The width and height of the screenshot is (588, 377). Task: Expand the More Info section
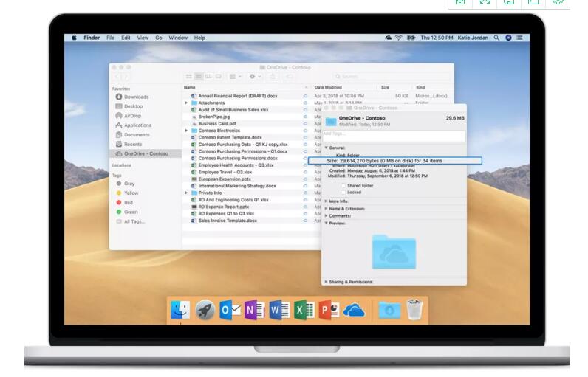point(326,201)
